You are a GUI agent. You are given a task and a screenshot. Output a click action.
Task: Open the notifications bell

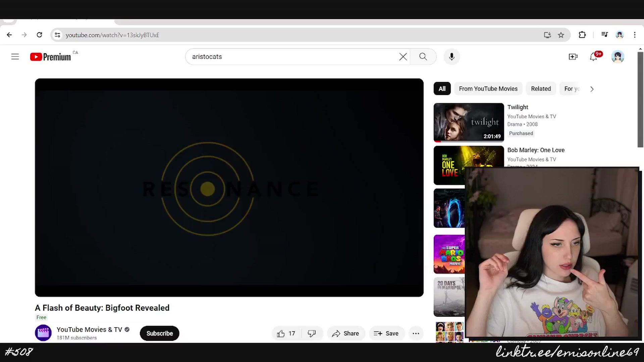(594, 57)
